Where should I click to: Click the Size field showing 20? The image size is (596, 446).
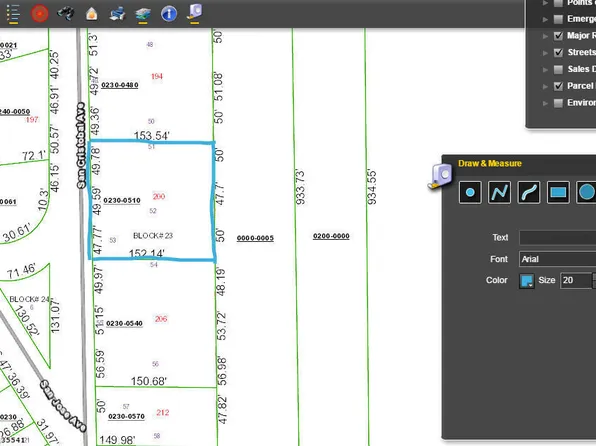(x=575, y=281)
